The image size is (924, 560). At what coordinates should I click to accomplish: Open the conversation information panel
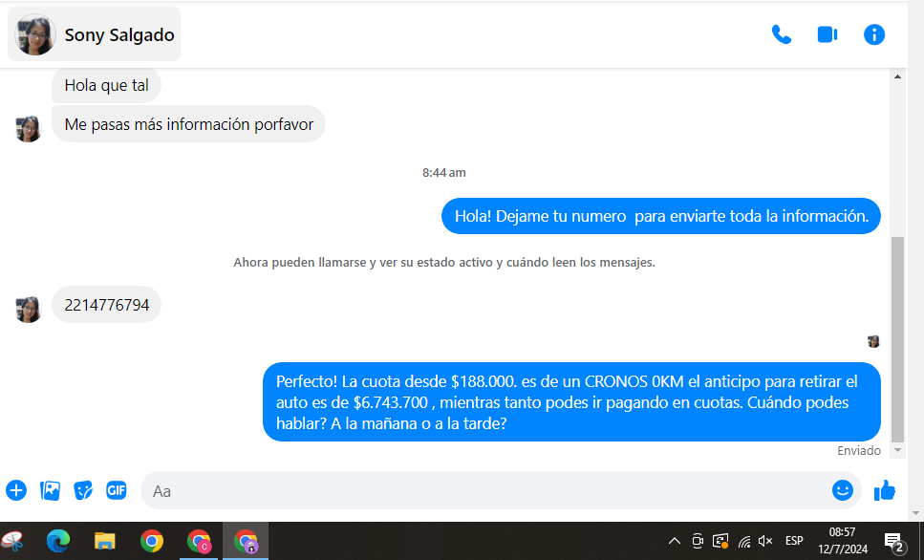pyautogui.click(x=873, y=35)
